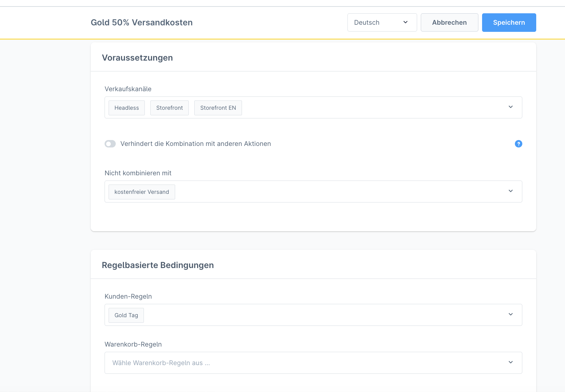The height and width of the screenshot is (392, 565).
Task: Click the Verkaufskanäle field label
Action: click(x=128, y=89)
